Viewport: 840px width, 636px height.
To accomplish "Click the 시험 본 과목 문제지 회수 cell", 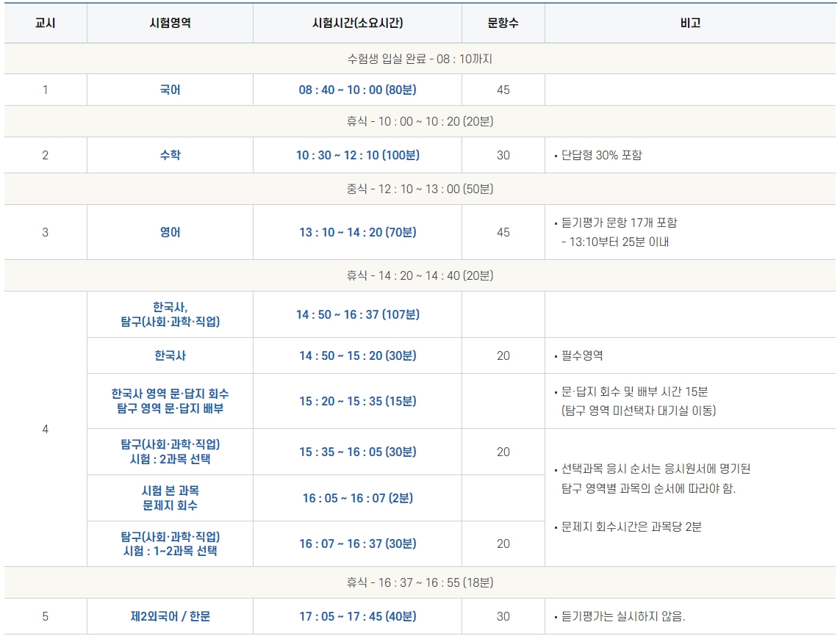I will tap(170, 498).
